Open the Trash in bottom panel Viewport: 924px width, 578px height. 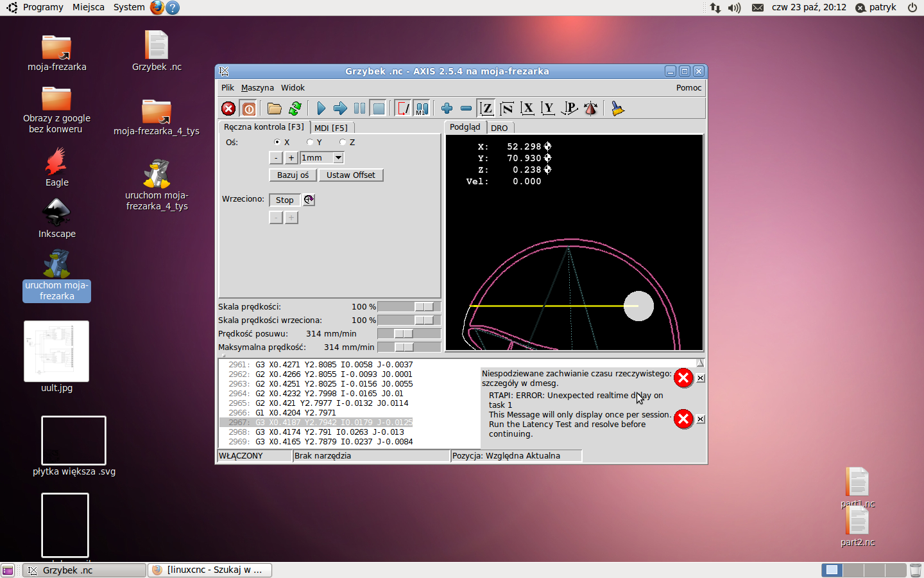[916, 570]
